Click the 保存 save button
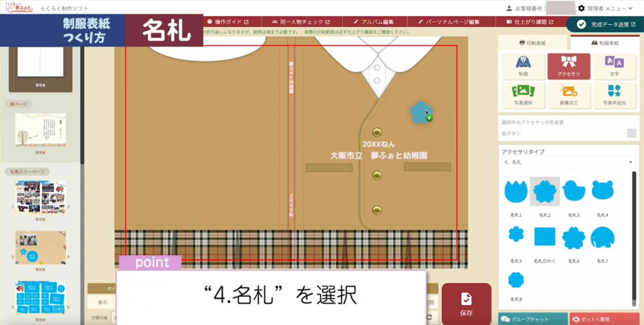 tap(466, 304)
